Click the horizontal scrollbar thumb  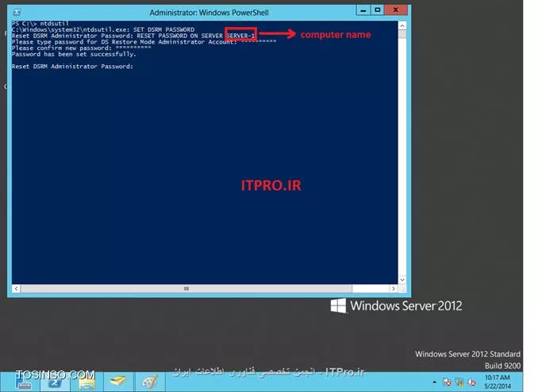pyautogui.click(x=186, y=289)
